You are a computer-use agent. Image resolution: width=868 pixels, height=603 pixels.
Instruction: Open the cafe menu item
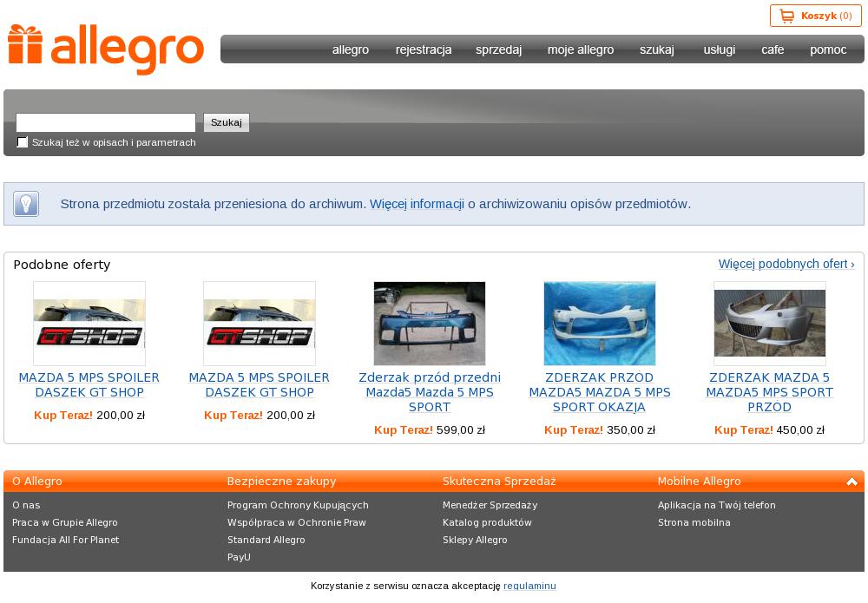(x=773, y=49)
